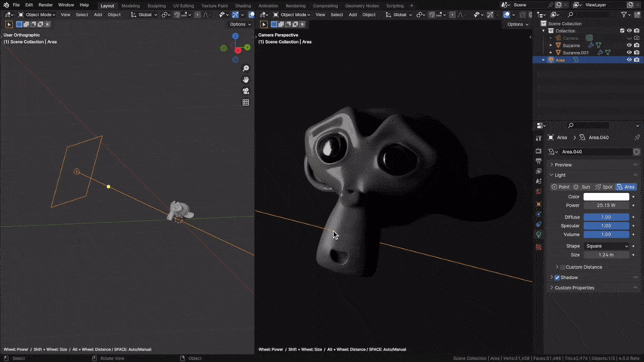Image resolution: width=644 pixels, height=362 pixels.
Task: Disable Suzanne render camera toggle
Action: pyautogui.click(x=636, y=45)
